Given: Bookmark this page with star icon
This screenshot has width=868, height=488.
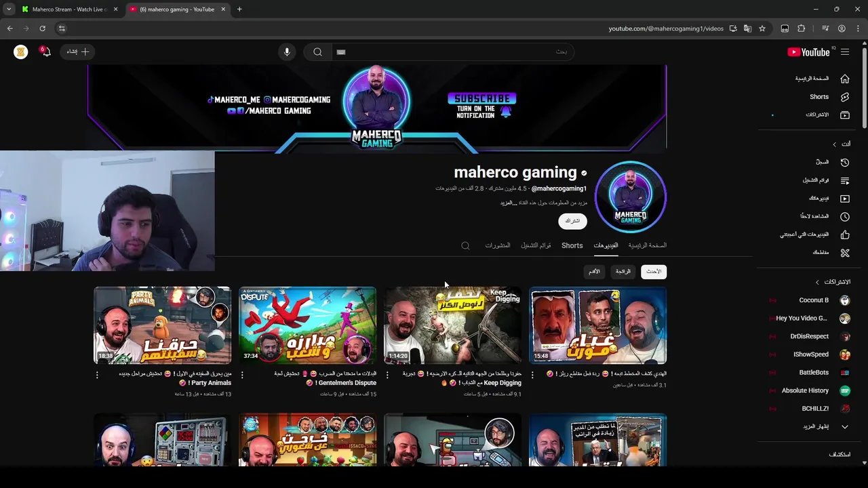Looking at the screenshot, I should point(762,28).
